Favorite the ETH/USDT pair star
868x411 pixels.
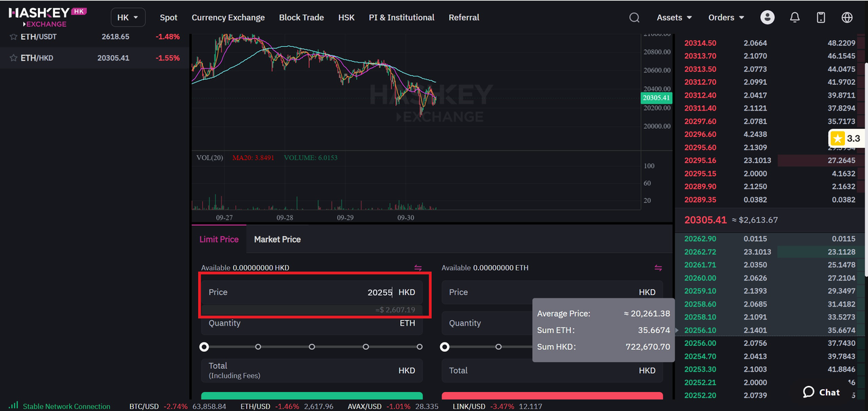13,37
